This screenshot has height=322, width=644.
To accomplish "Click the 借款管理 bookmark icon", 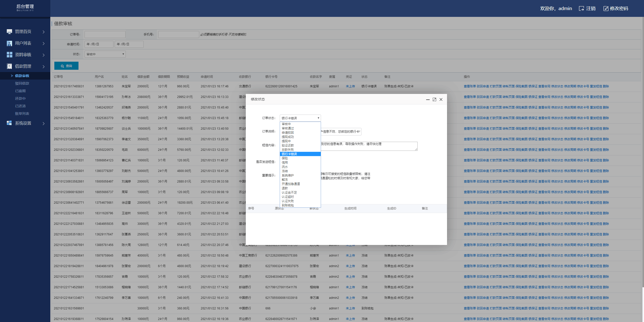I will [x=9, y=66].
